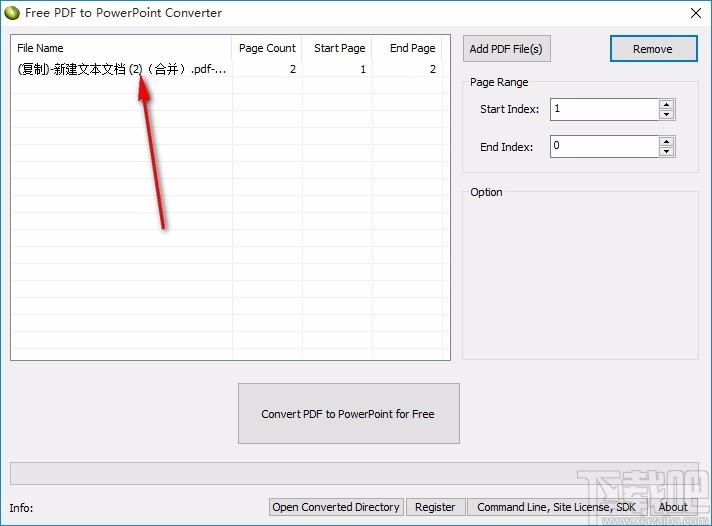Decrease the End Index value
Viewport: 712px width, 526px height.
(x=666, y=152)
